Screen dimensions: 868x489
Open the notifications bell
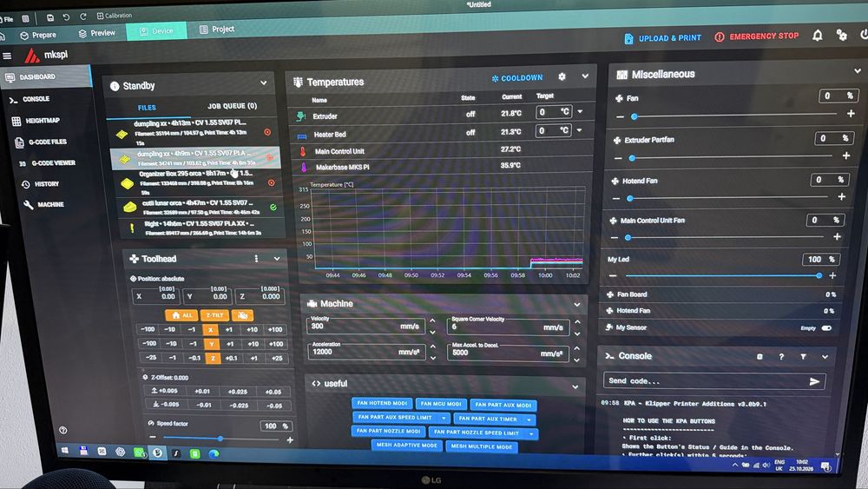[x=817, y=36]
